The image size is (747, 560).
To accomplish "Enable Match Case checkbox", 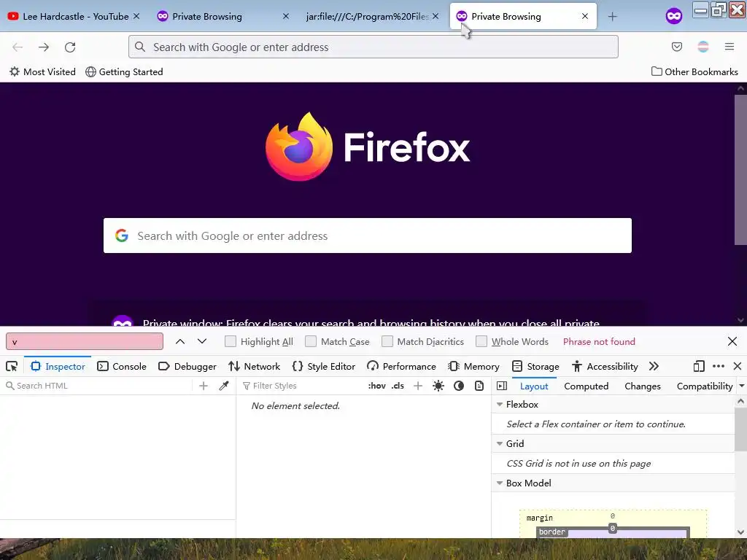I will [x=311, y=341].
